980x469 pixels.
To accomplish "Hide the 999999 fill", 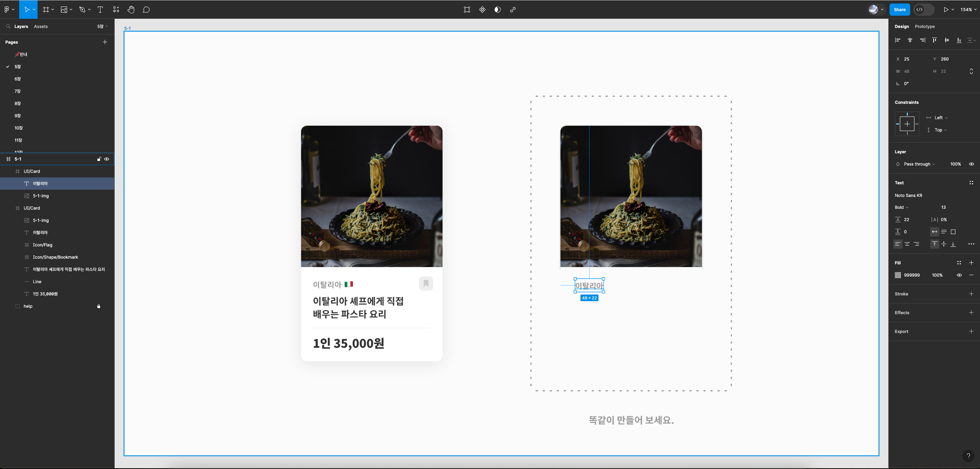I will point(959,275).
